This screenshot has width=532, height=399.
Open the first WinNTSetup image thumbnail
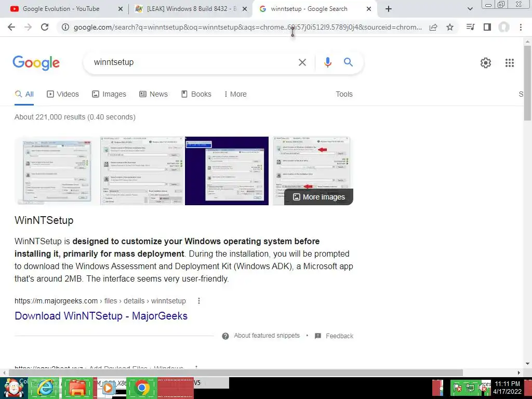57,170
